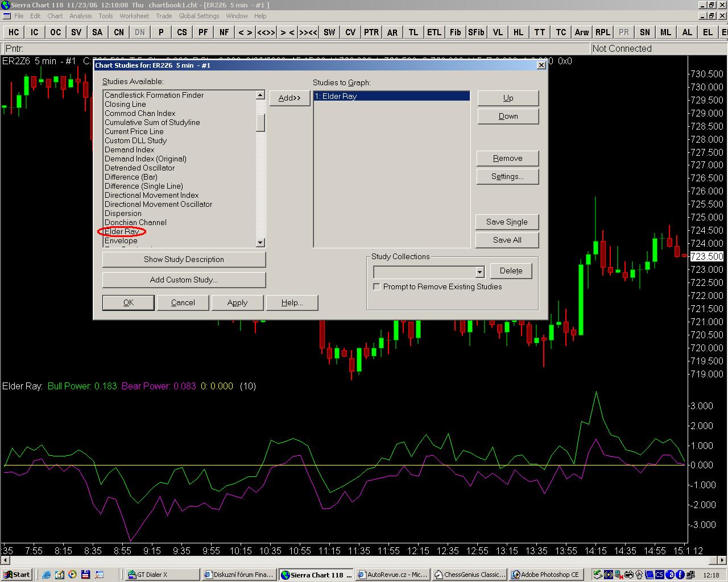The image size is (728, 582).
Task: Click the RPL toolbar button
Action: pyautogui.click(x=602, y=32)
